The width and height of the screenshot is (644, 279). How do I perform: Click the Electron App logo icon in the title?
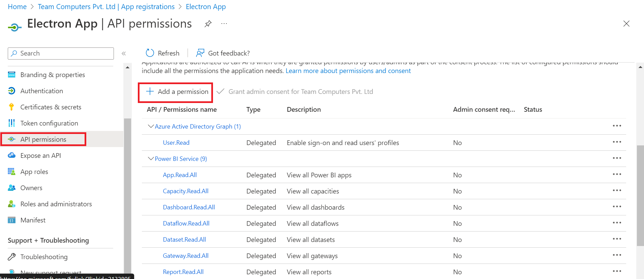pyautogui.click(x=14, y=27)
